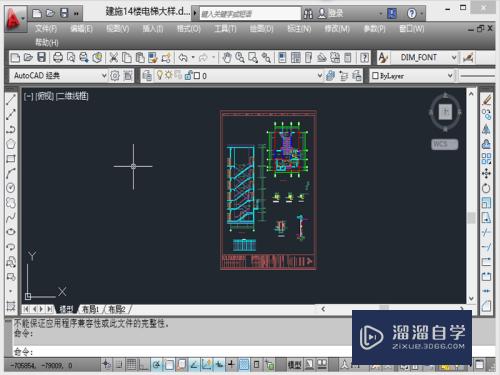Activate the Pan hand tool
Viewport: 500px width, 375px height.
point(227,58)
